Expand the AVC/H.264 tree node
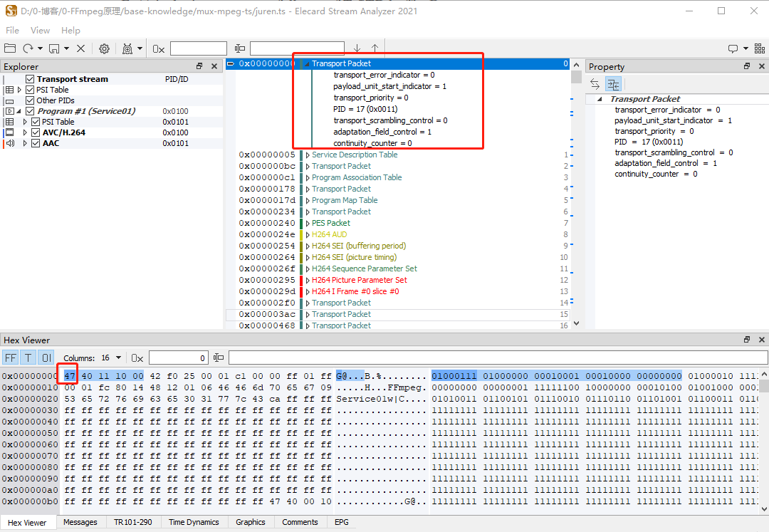This screenshot has height=532, width=769. coord(26,132)
